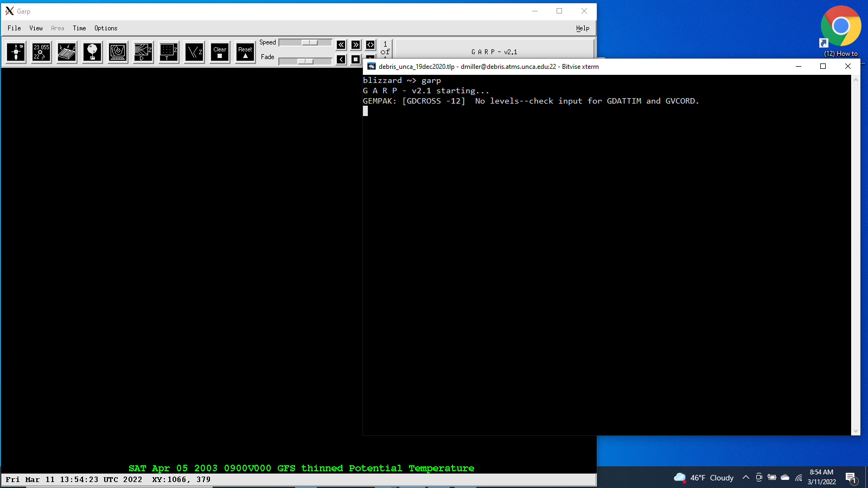Click the Speed slider
This screenshot has width=868, height=488.
(305, 43)
